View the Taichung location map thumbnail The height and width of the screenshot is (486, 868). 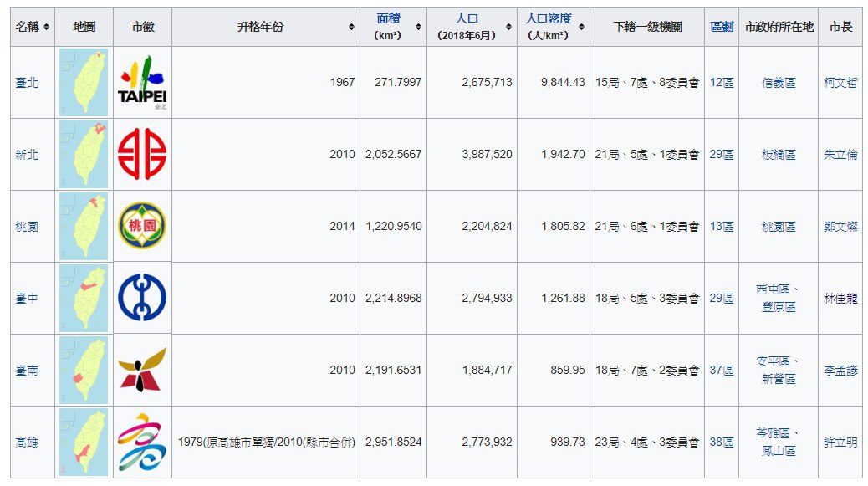pyautogui.click(x=84, y=299)
